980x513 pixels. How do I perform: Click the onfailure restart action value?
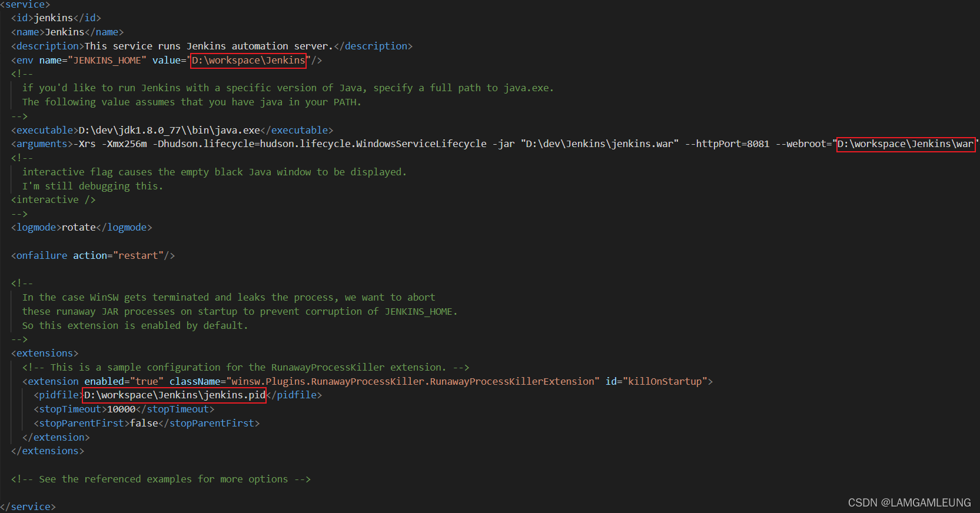pos(138,256)
